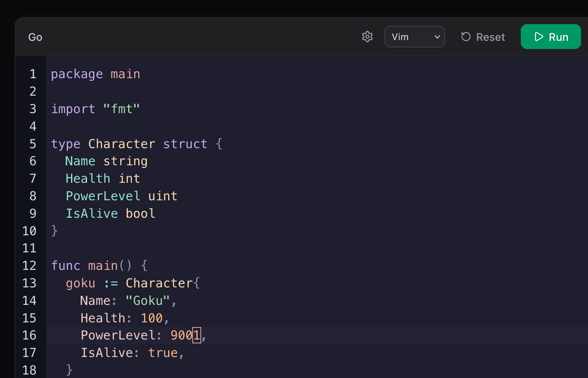Screen dimensions: 588x378
Task: Click the IsAlive true value on line 17
Action: pyautogui.click(x=163, y=352)
